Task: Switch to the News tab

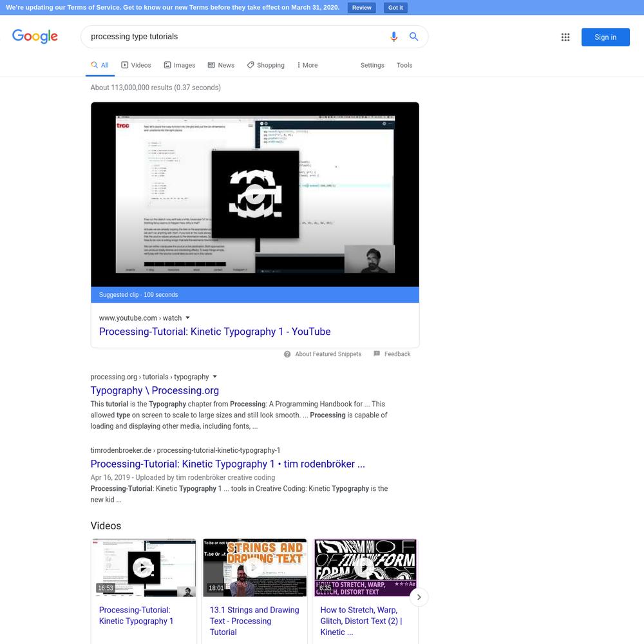Action: (x=221, y=65)
